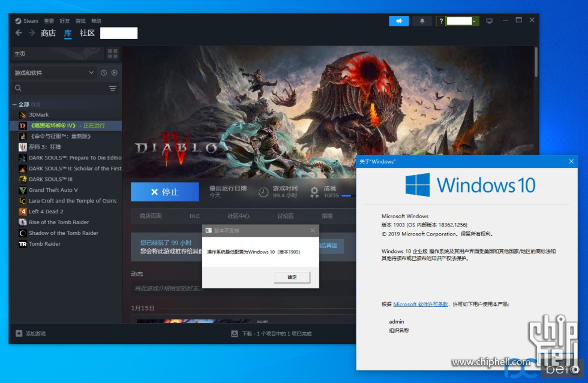Click 添加游戏 at the bottom left
Screen dimensions: 588x383
(x=31, y=333)
